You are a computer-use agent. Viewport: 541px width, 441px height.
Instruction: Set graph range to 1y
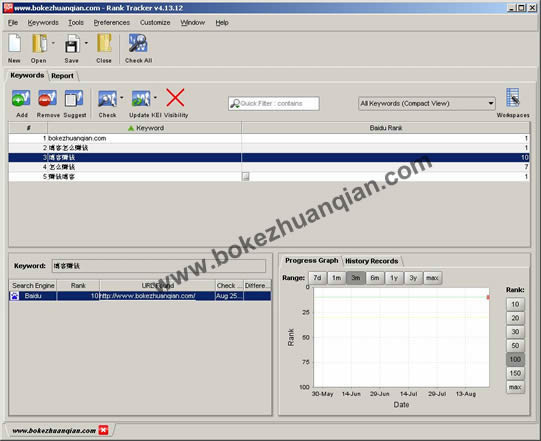point(394,278)
